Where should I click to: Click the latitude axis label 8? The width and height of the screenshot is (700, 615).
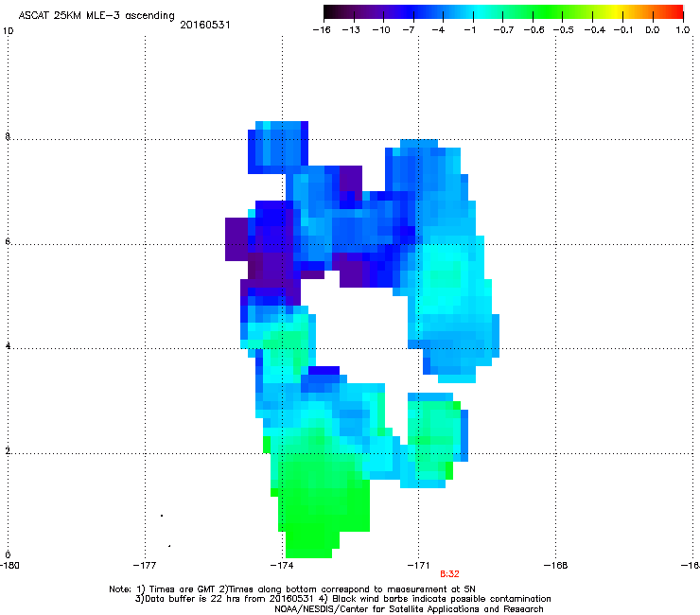(8, 136)
